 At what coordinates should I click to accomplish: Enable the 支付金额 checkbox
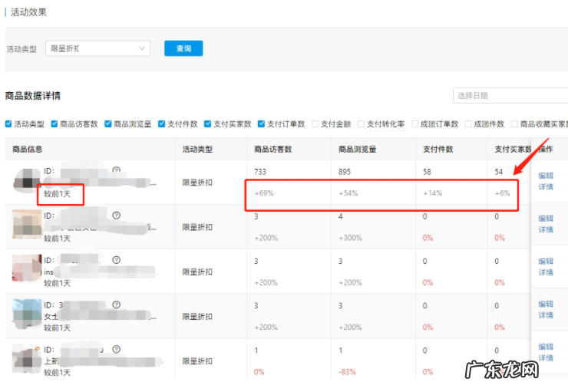point(315,124)
